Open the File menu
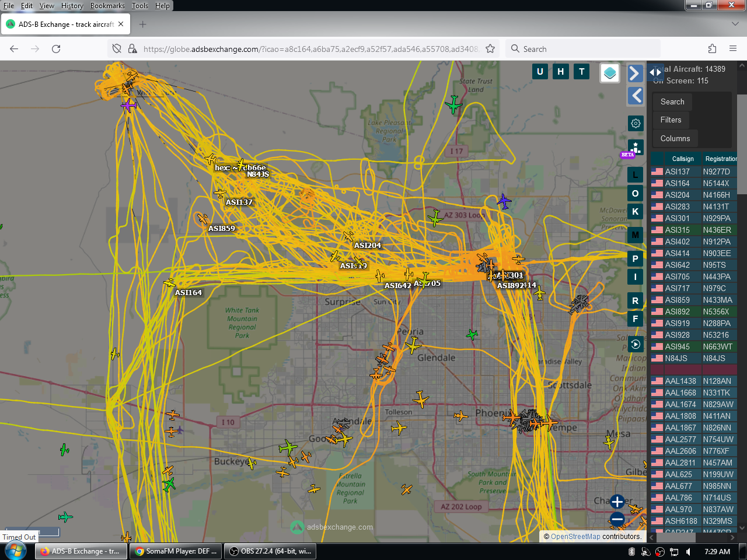The image size is (747, 560). tap(9, 6)
